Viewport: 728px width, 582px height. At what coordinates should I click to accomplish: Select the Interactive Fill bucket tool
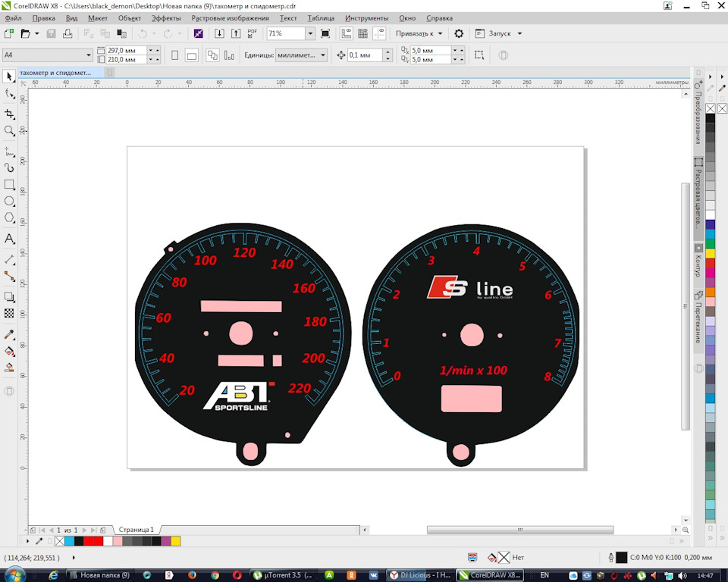[x=9, y=351]
